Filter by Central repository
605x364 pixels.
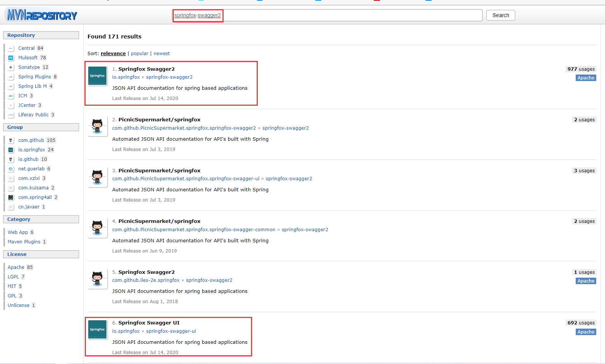click(x=26, y=48)
